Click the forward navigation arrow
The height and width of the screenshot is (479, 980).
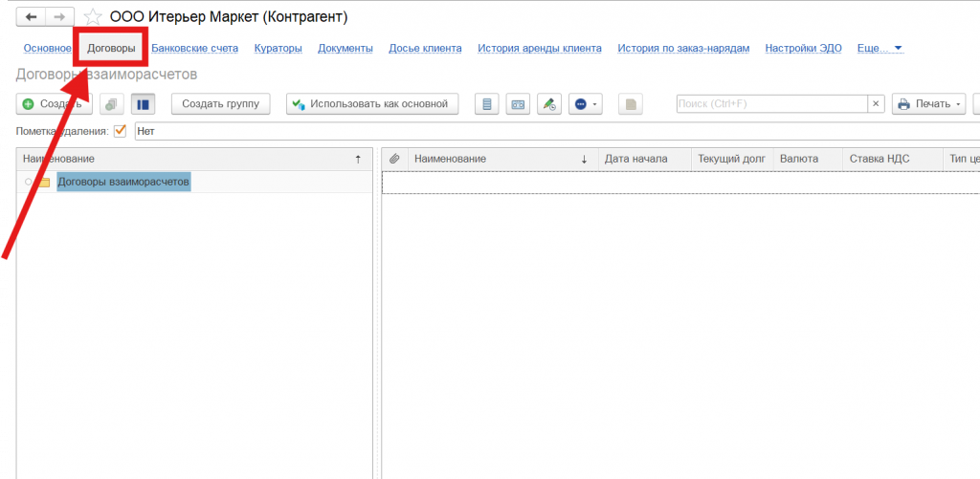[59, 17]
